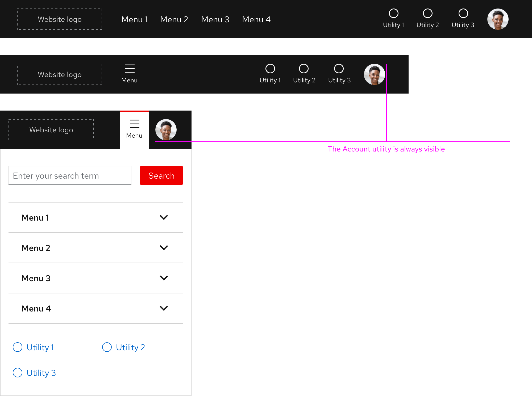Click the account profile avatar icon
The width and height of the screenshot is (532, 396).
tap(498, 19)
